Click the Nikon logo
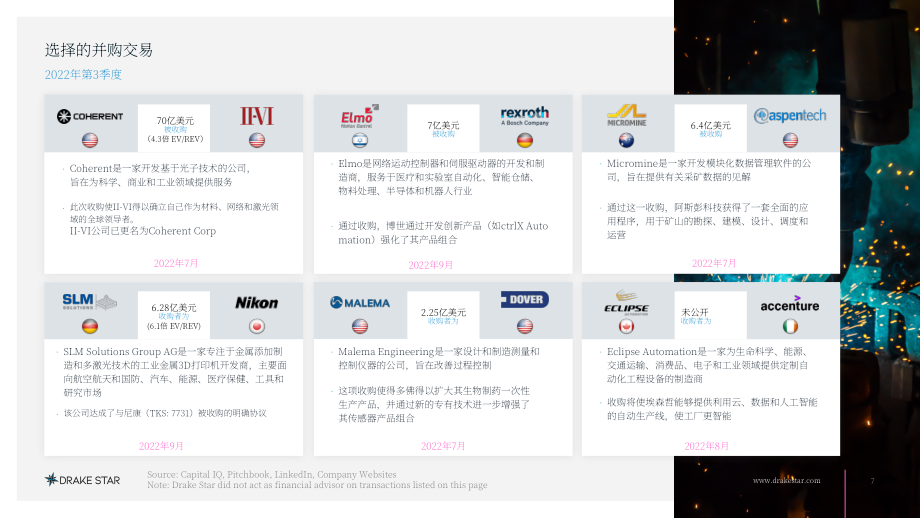The image size is (920, 518). (256, 303)
